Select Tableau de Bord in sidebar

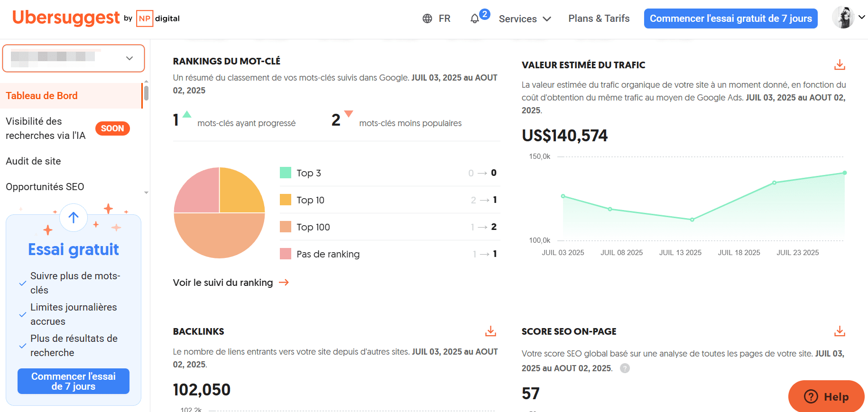click(x=71, y=96)
